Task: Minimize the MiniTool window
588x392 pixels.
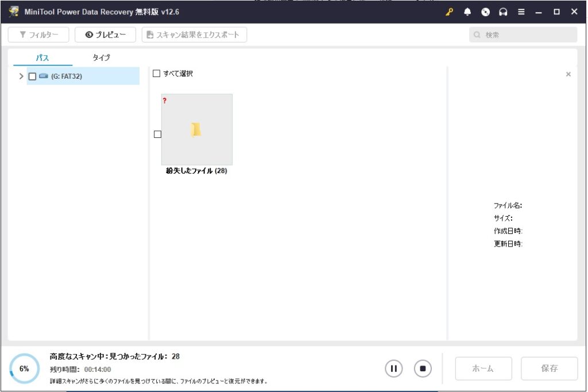Action: 539,12
